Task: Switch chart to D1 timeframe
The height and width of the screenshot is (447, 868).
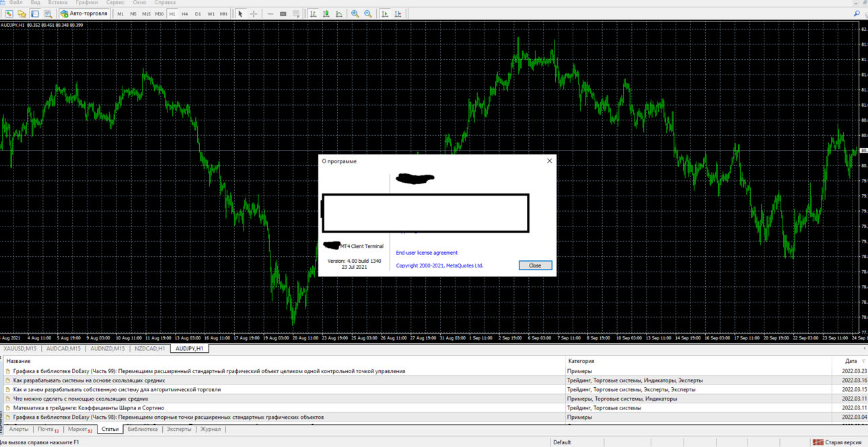Action: pyautogui.click(x=198, y=13)
